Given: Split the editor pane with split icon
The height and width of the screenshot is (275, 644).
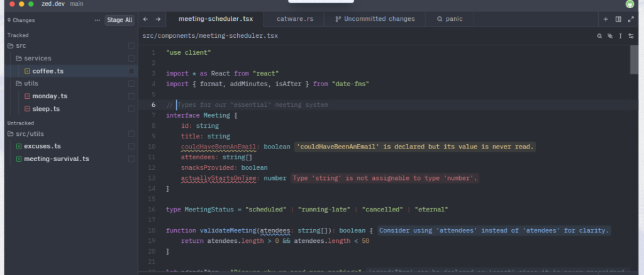Looking at the screenshot, I should tap(618, 19).
